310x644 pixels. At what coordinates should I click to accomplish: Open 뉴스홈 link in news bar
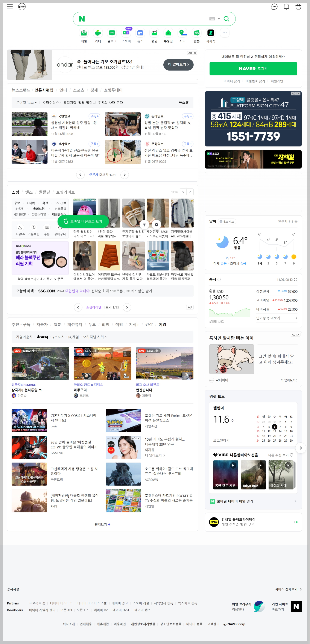(184, 102)
